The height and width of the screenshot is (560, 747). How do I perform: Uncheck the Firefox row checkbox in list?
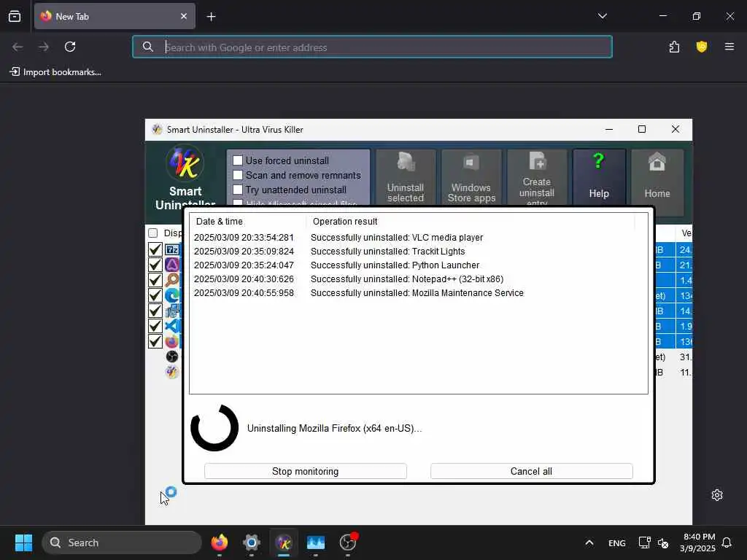tap(155, 341)
